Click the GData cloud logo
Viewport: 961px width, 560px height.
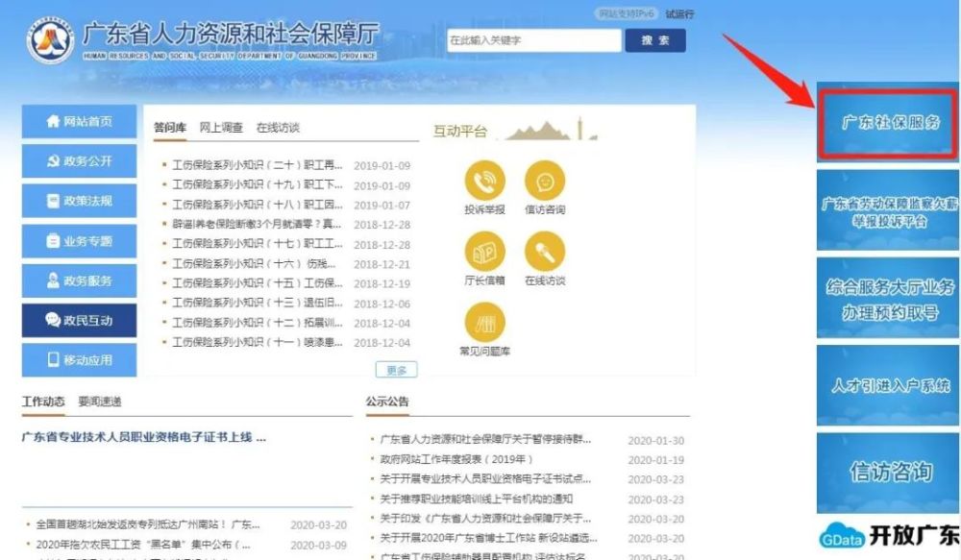[842, 535]
